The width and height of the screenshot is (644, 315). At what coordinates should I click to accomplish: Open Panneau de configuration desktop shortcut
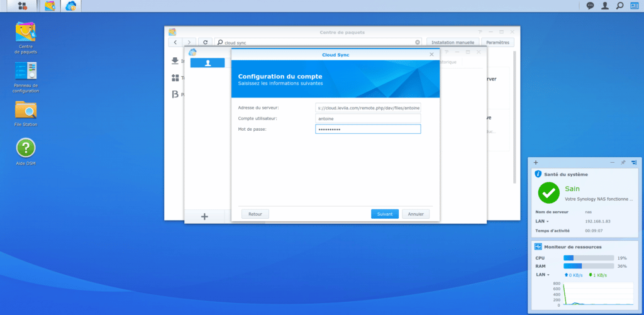pyautogui.click(x=25, y=77)
